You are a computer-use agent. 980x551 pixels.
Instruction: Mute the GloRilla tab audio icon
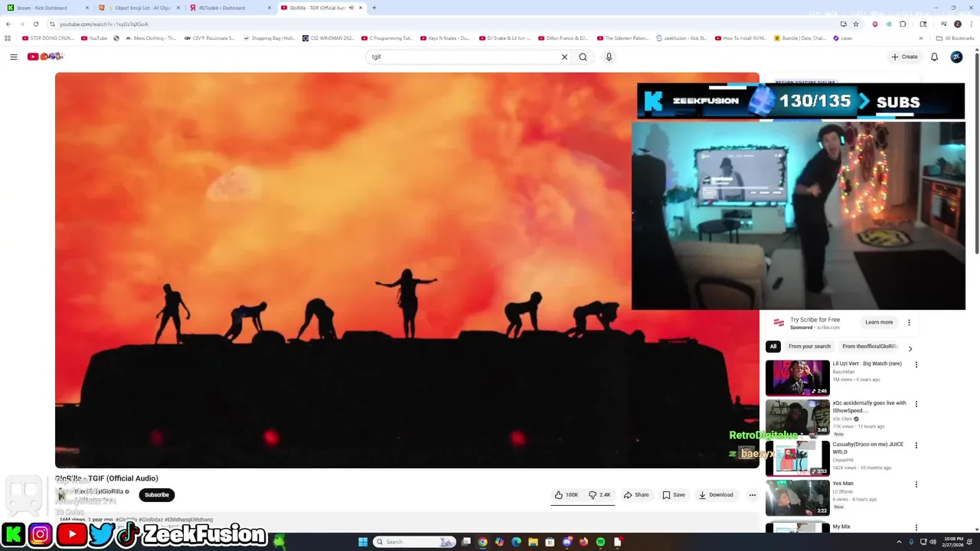pyautogui.click(x=351, y=8)
